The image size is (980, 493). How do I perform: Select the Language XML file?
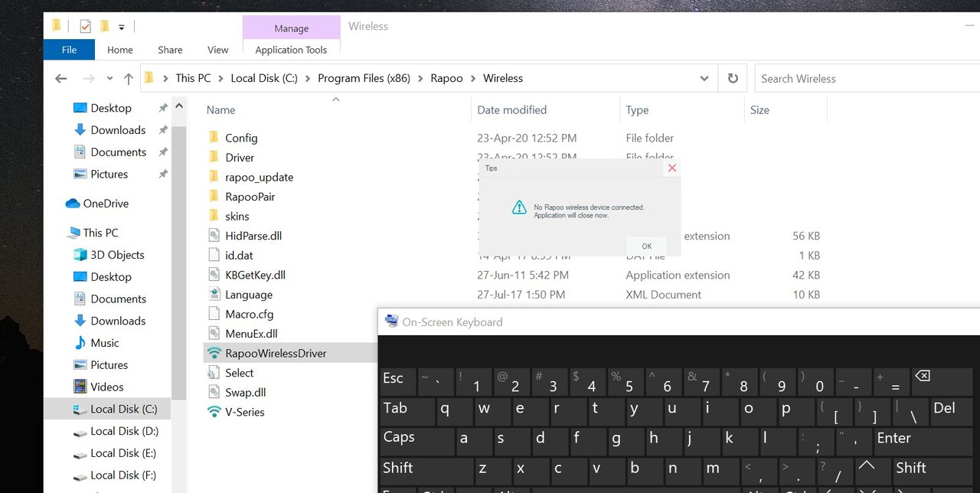coord(248,295)
